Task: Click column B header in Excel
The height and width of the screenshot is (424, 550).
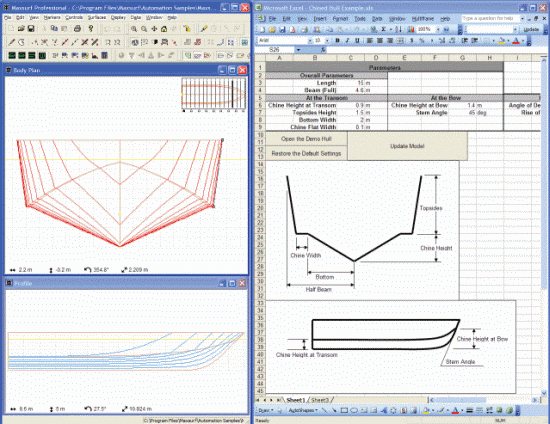Action: coord(315,58)
